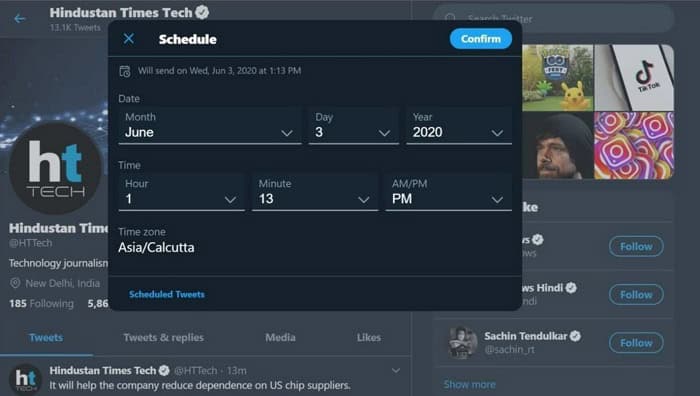
Task: Click the small HT avatar beside the tweet
Action: coord(25,379)
